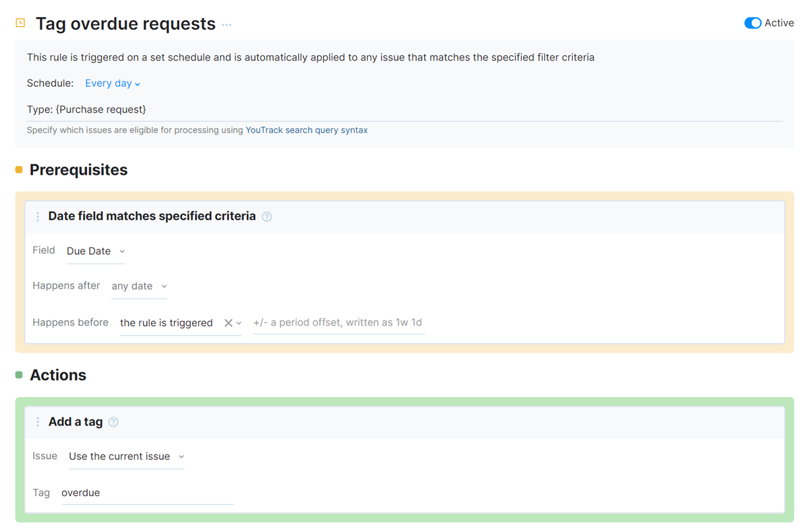Open the Every day schedule dropdown
Viewport: 809px width, 532px height.
point(108,83)
